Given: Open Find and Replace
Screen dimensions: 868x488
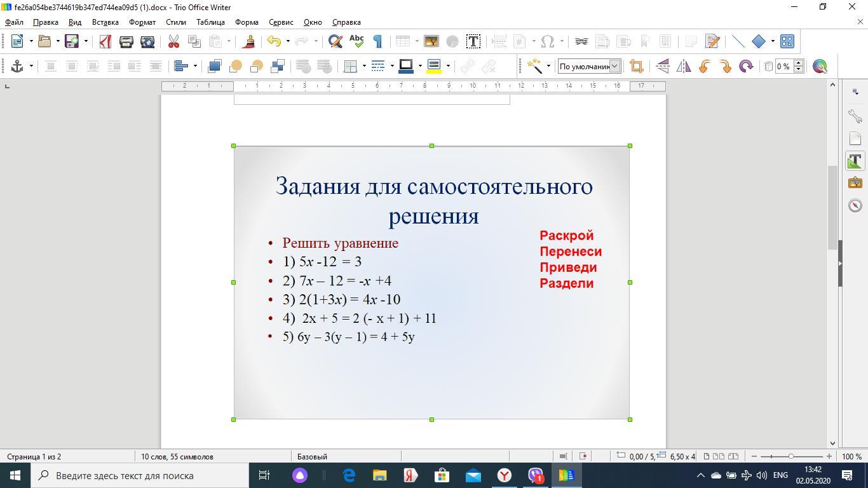Looking at the screenshot, I should (335, 41).
